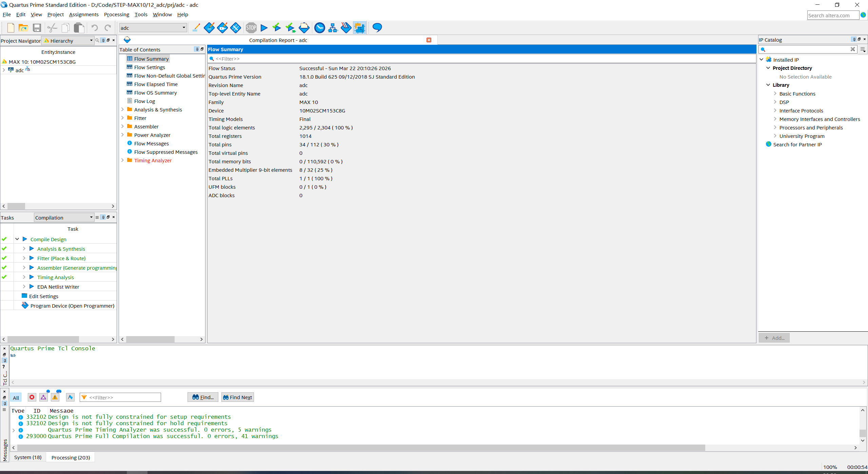Click Search for Partner IP link

[797, 145]
